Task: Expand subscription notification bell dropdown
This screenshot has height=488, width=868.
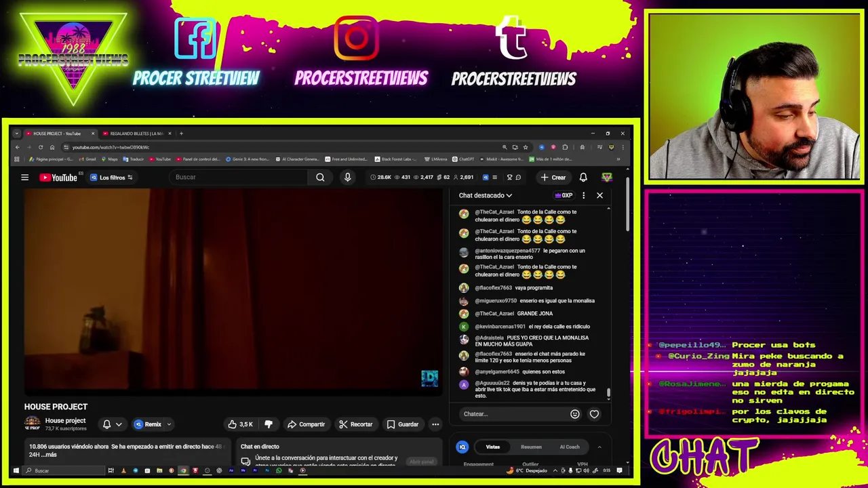Action: [112, 424]
